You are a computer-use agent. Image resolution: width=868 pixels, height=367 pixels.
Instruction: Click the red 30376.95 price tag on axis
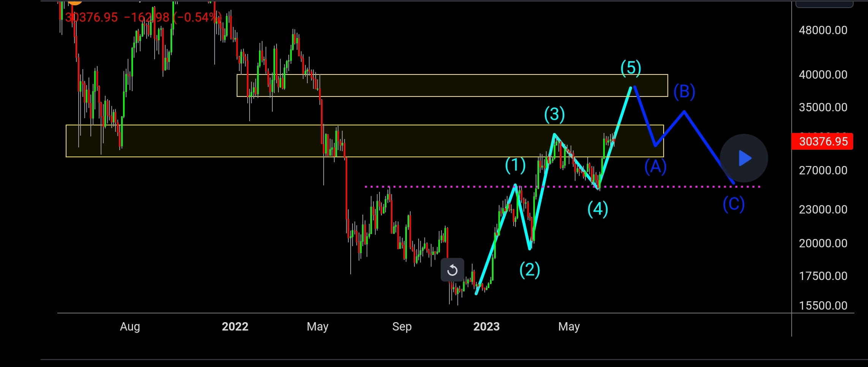tap(822, 141)
